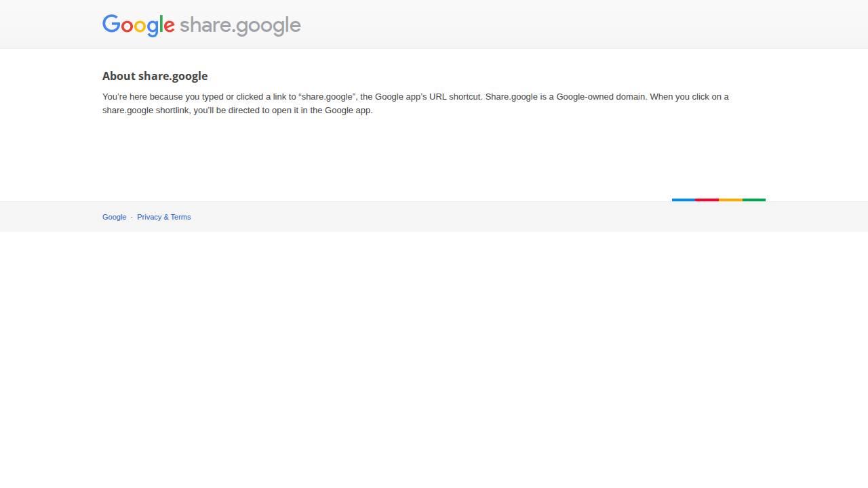Viewport: 868px width, 488px height.
Task: Click the blue capital G in the Google logo
Action: tap(111, 24)
